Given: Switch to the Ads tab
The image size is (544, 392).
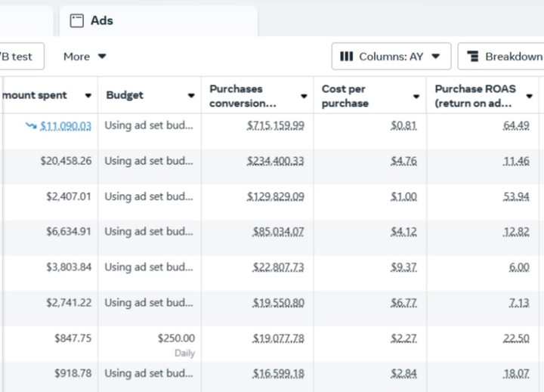Looking at the screenshot, I should (x=101, y=21).
